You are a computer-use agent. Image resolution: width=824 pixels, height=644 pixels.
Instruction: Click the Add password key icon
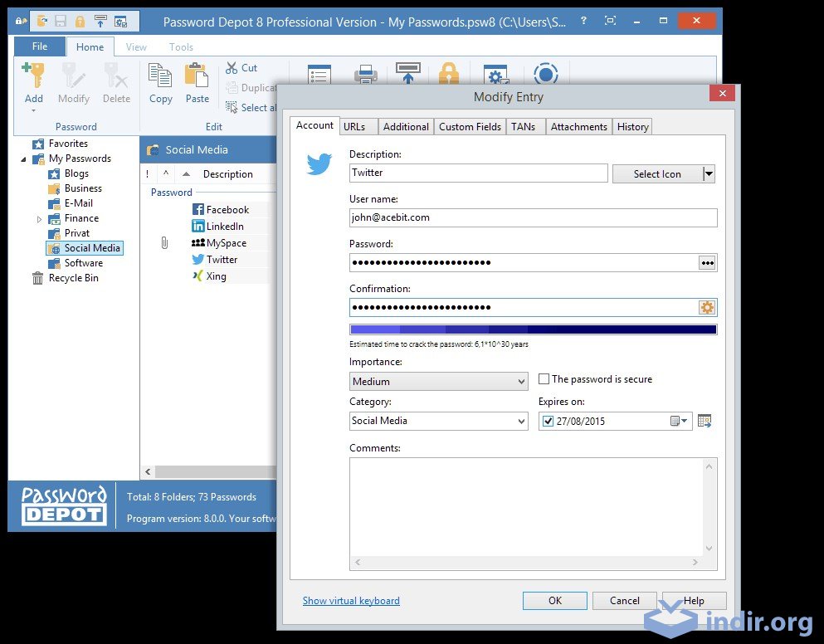(34, 75)
